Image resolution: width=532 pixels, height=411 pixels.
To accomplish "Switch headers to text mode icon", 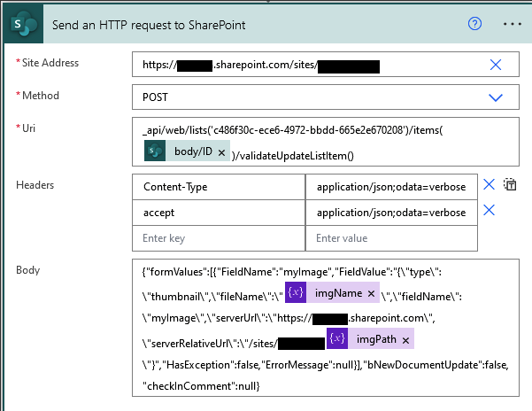I will [x=510, y=184].
